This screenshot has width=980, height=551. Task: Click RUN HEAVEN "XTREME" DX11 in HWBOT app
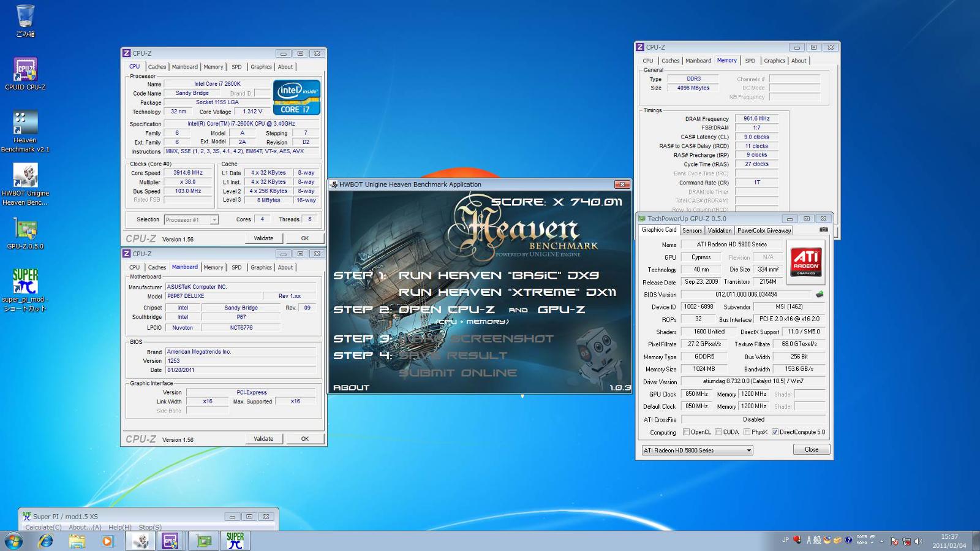[507, 292]
